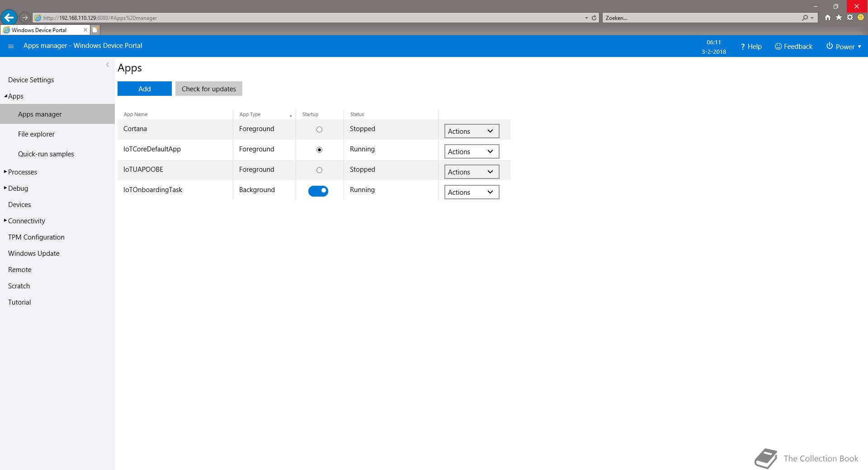Click Check for updates button
Image resolution: width=868 pixels, height=470 pixels.
[x=209, y=89]
